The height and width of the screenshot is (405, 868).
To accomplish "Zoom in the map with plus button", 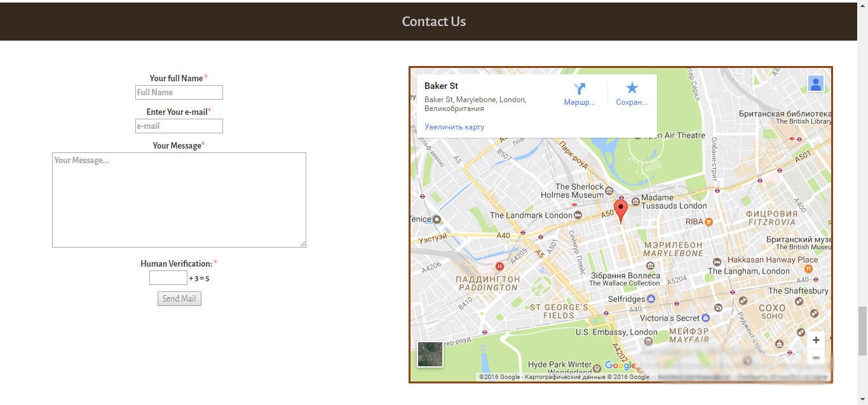I will pos(816,340).
